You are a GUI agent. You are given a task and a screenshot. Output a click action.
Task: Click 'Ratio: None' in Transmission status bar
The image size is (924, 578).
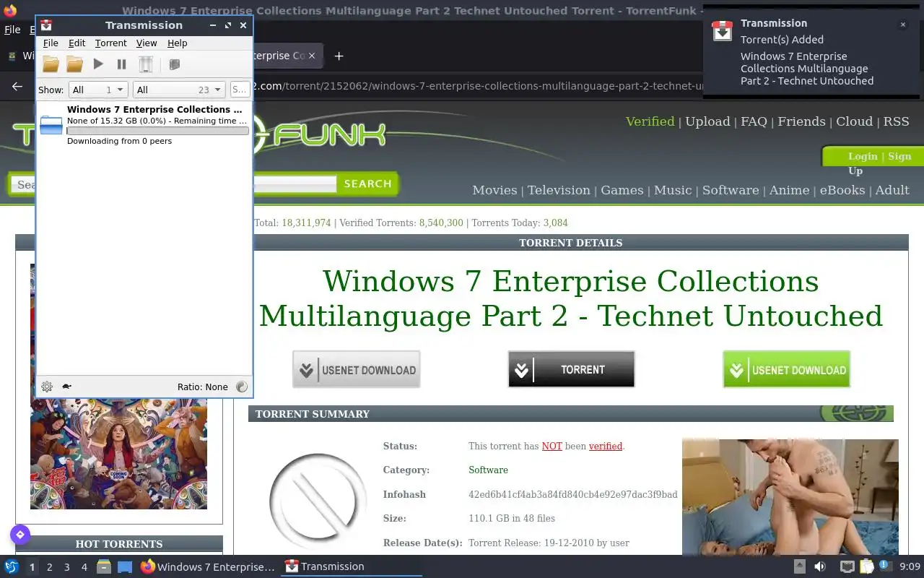(203, 387)
